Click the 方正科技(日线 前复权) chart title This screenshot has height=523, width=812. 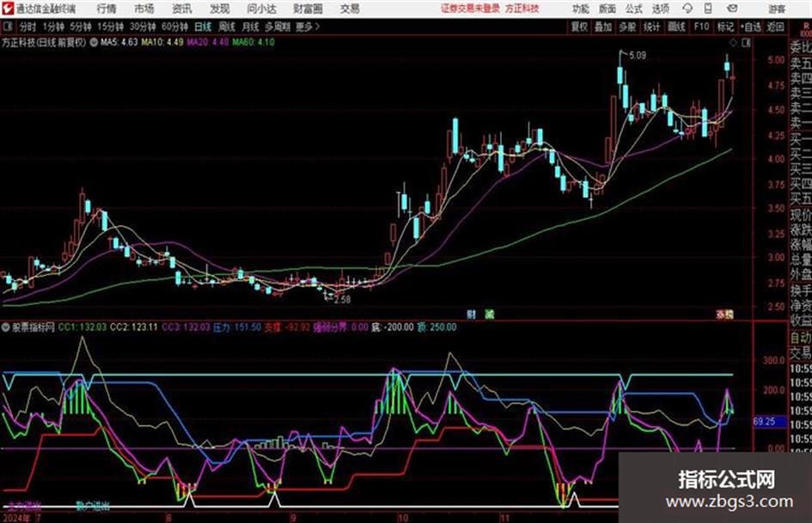(x=44, y=42)
